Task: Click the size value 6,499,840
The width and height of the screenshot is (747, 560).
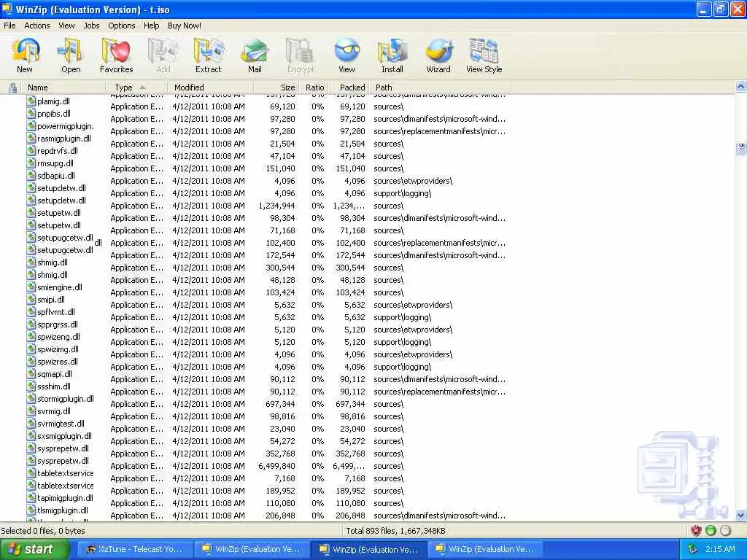Action: [276, 466]
